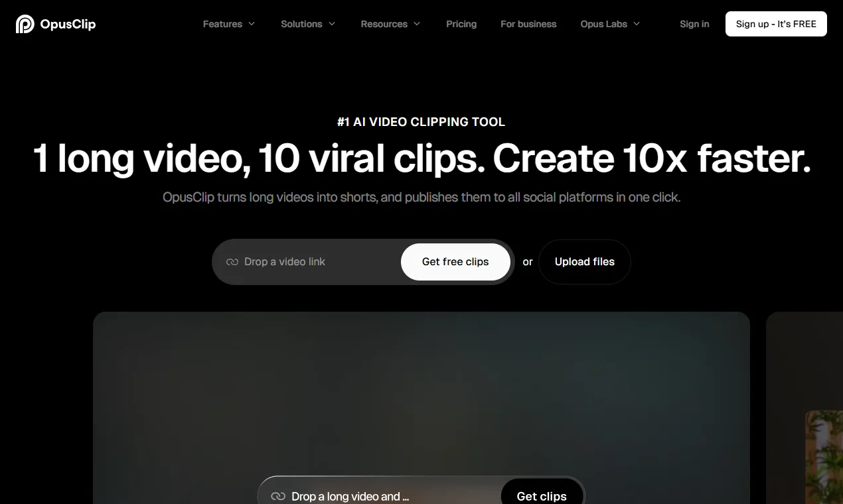
Task: Open the For business page
Action: (528, 24)
